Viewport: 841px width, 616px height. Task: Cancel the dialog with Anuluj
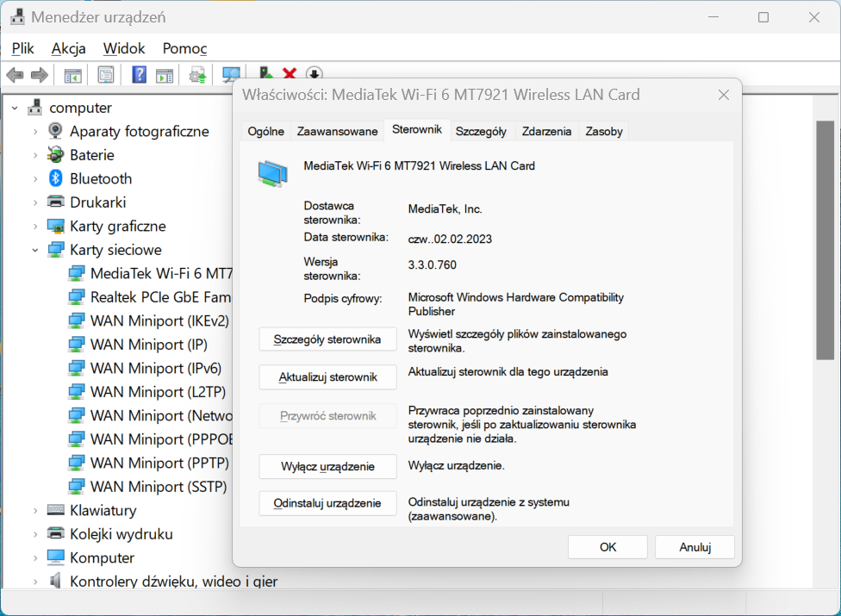click(x=695, y=547)
